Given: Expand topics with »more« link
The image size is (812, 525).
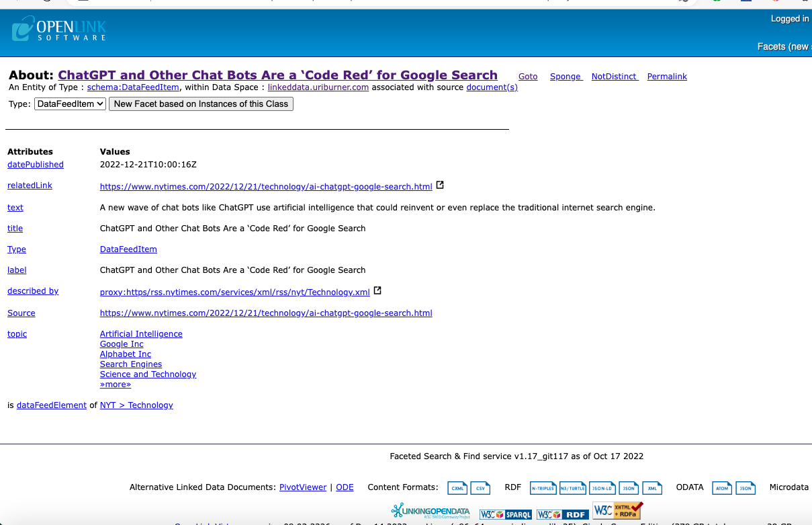Looking at the screenshot, I should [x=116, y=385].
